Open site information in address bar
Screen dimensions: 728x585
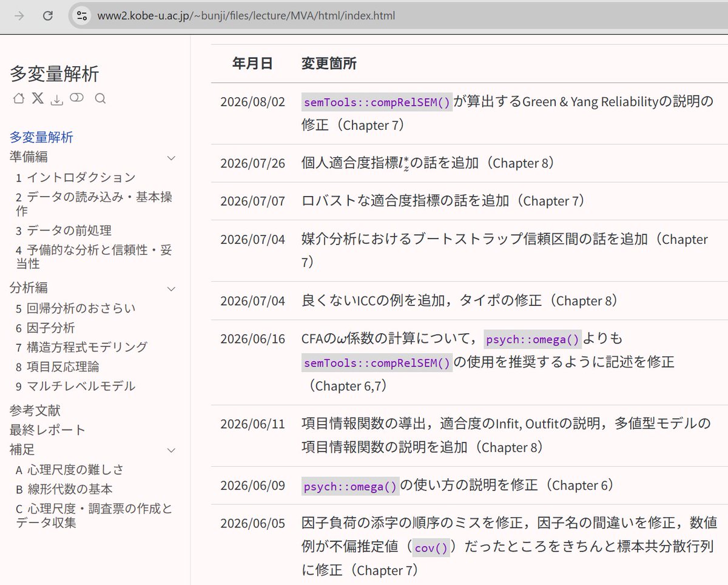click(x=83, y=16)
